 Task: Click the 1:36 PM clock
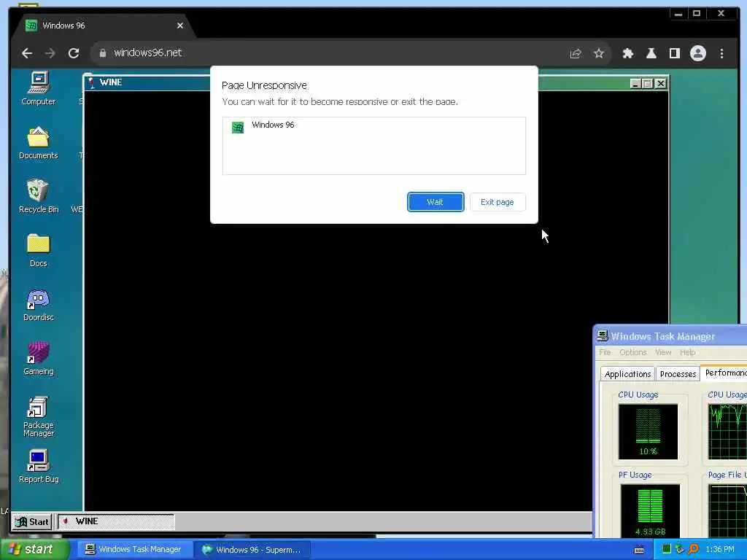click(x=720, y=550)
